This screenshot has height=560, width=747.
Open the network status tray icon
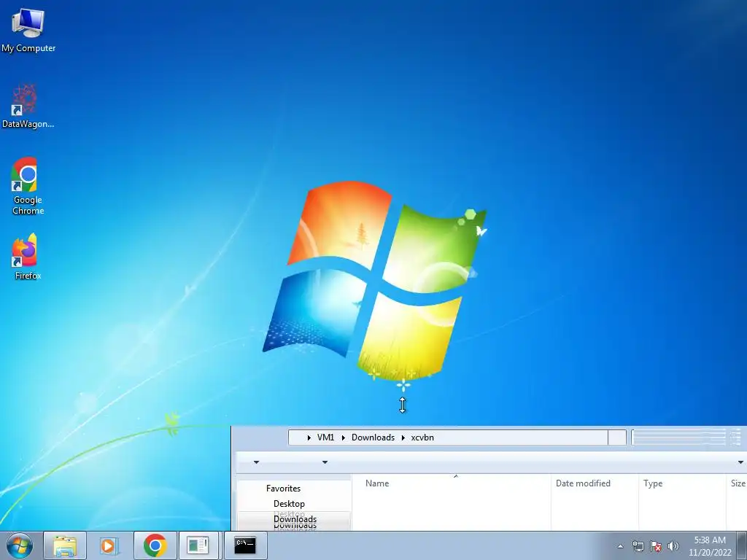pos(638,546)
